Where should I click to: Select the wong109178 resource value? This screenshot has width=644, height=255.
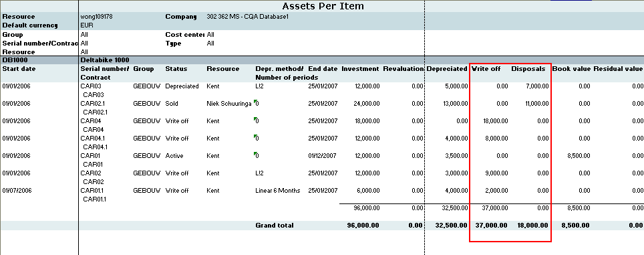click(96, 17)
